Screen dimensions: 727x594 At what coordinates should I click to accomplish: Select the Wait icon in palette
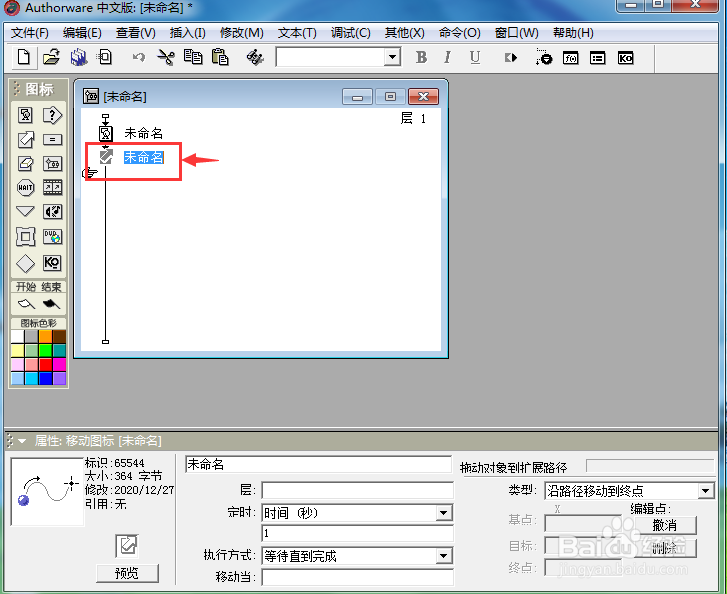coord(26,187)
